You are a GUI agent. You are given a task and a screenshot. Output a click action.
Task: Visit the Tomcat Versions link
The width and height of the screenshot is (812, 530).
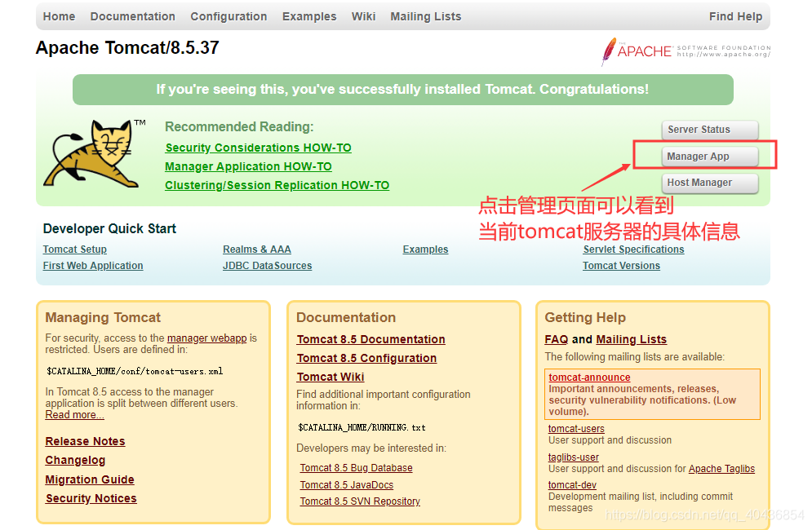click(621, 266)
